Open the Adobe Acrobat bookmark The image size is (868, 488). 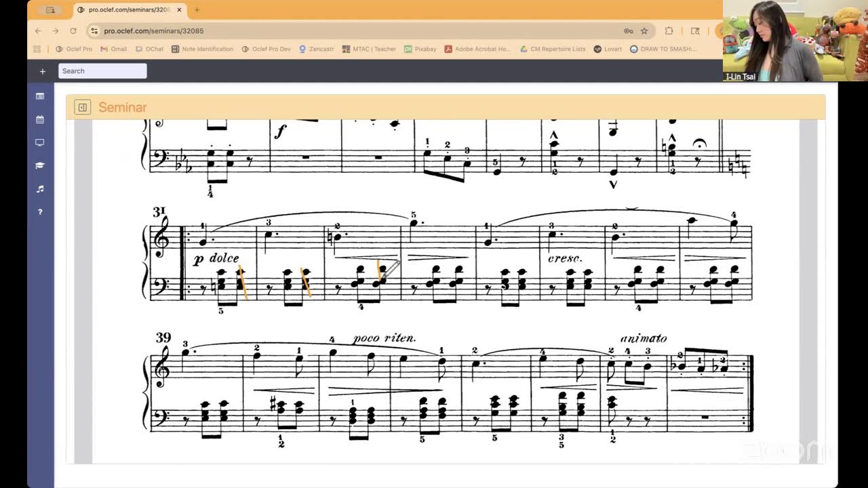pyautogui.click(x=477, y=49)
